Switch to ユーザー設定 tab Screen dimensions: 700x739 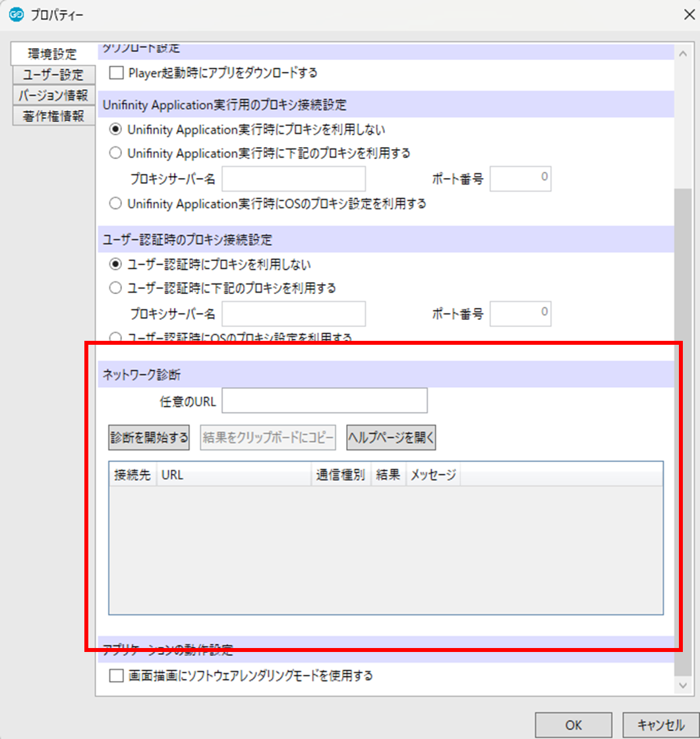(x=53, y=74)
